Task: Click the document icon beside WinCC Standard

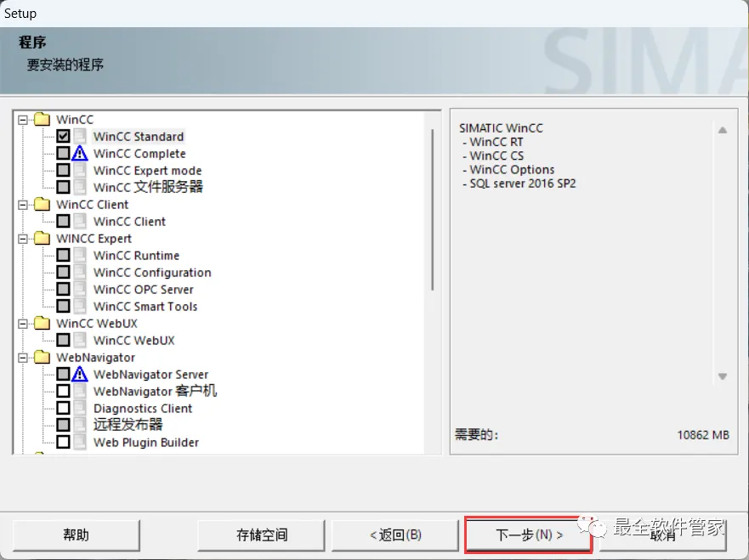Action: [80, 136]
